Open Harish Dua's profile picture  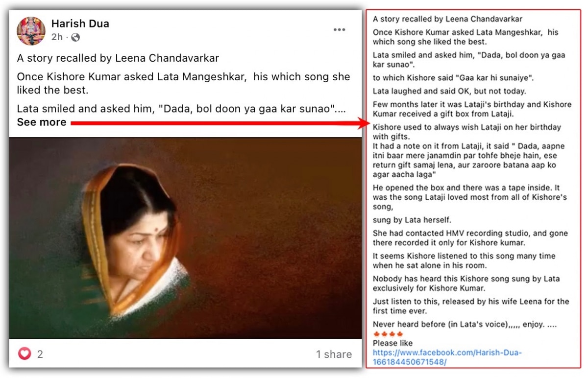pos(31,31)
